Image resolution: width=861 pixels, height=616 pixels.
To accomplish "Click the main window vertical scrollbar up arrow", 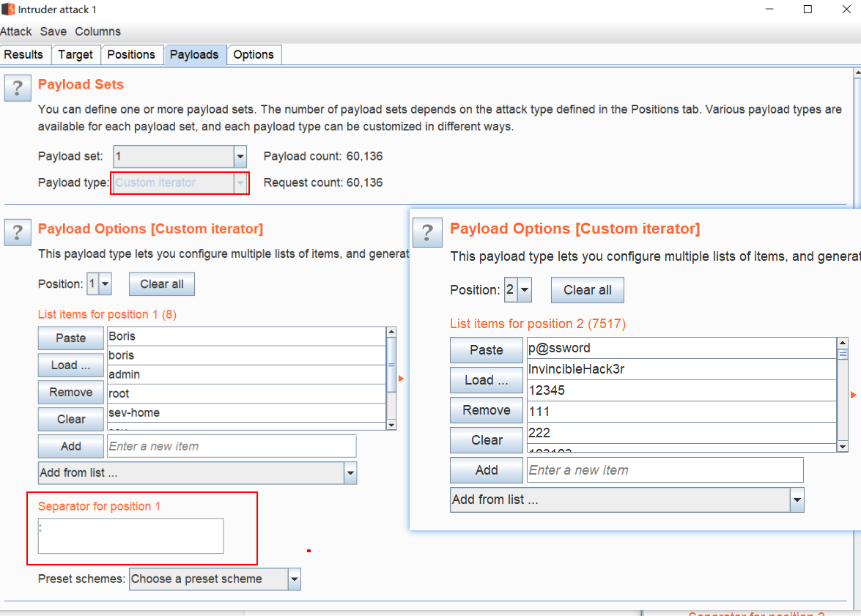I will click(x=857, y=73).
